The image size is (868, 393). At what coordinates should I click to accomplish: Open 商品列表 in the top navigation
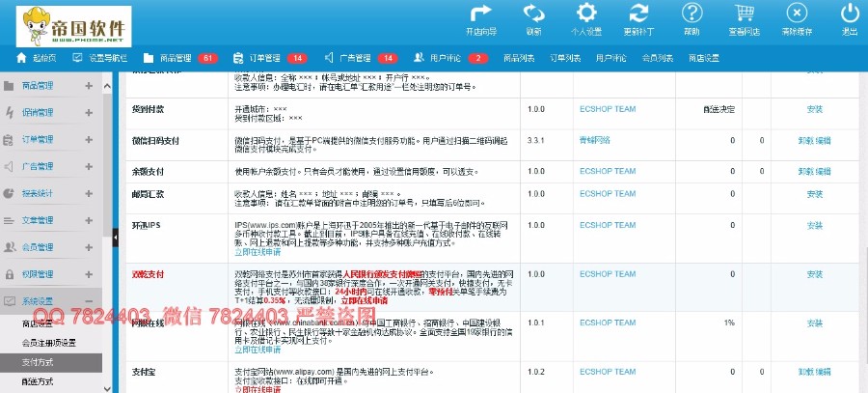tap(519, 58)
